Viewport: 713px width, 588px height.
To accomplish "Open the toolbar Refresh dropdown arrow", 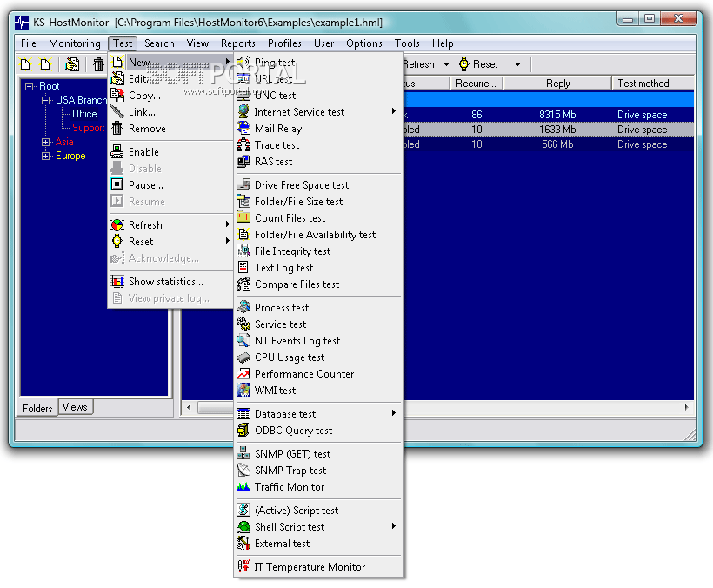I will [447, 64].
